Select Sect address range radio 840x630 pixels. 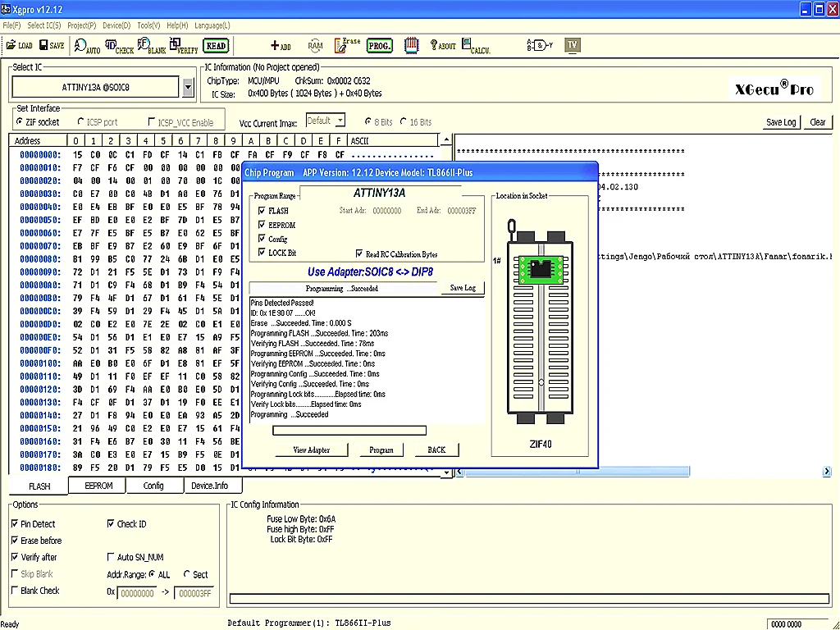(187, 574)
